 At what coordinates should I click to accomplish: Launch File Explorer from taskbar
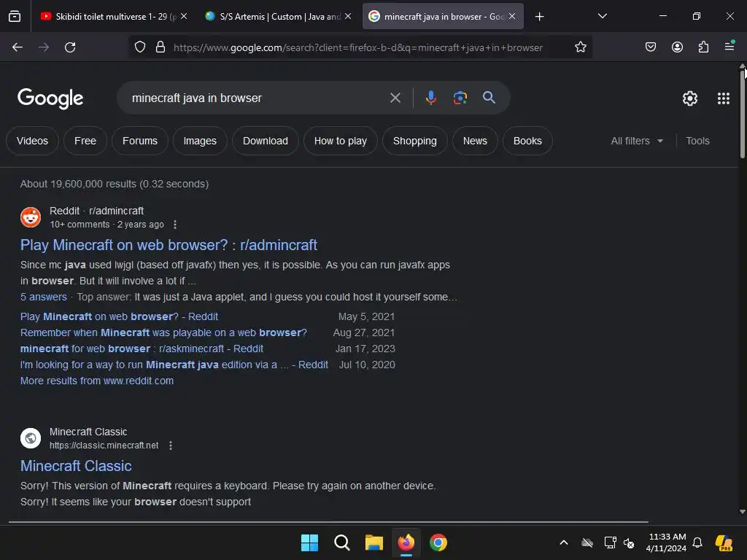click(x=374, y=542)
